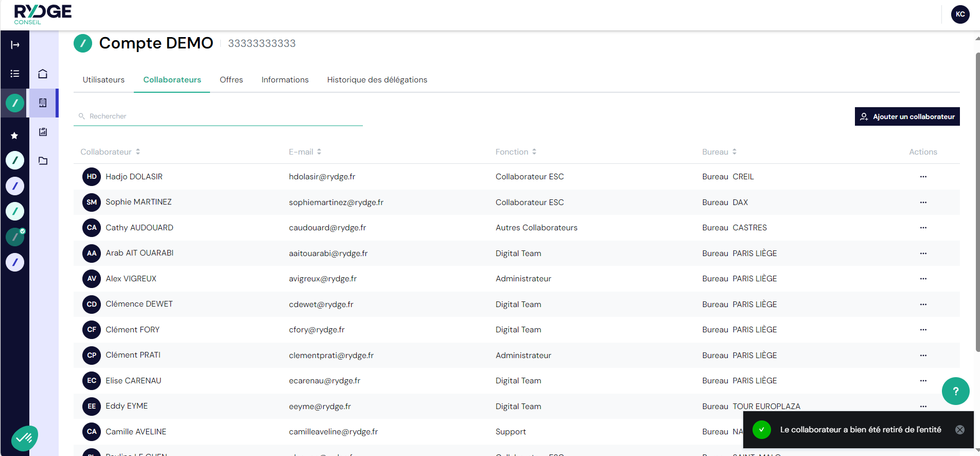Sort table by E-mail column
This screenshot has width=980, height=456.
(x=305, y=152)
